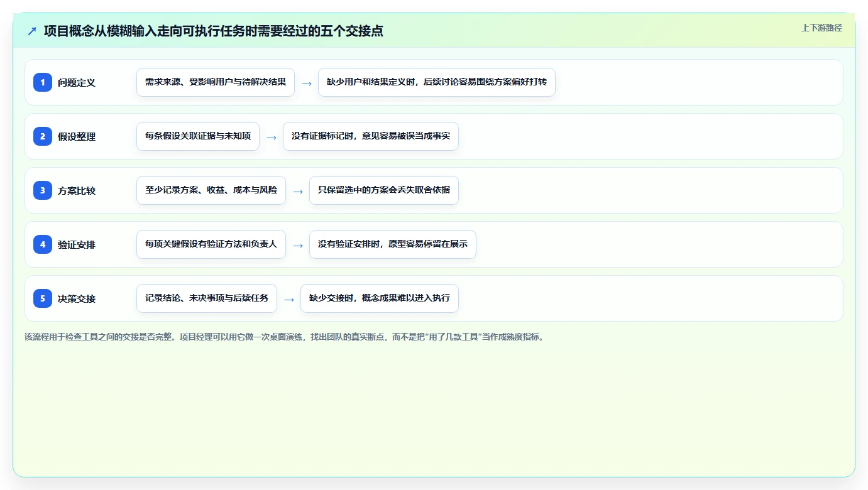This screenshot has width=868, height=490.
Task: Click the 决策交接 step label
Action: click(x=77, y=298)
